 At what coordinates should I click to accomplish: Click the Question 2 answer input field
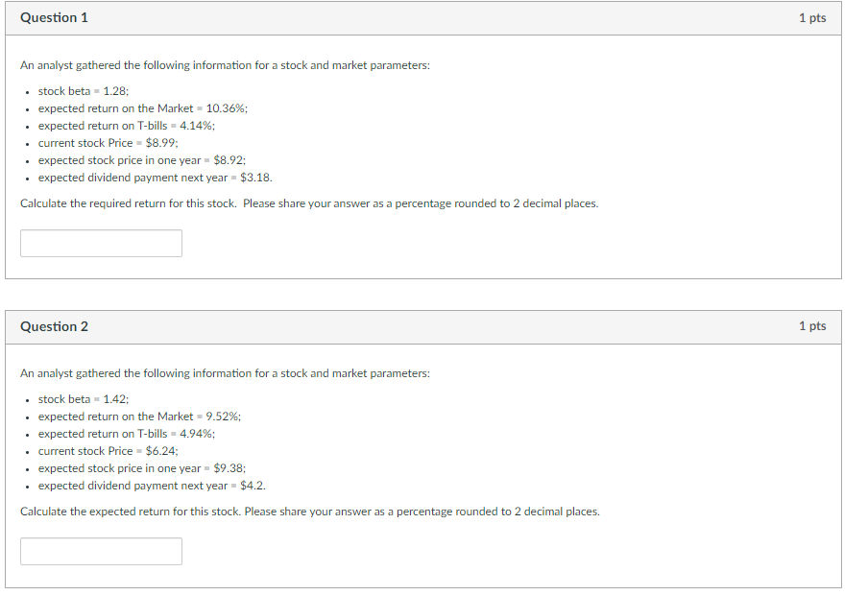coord(101,551)
